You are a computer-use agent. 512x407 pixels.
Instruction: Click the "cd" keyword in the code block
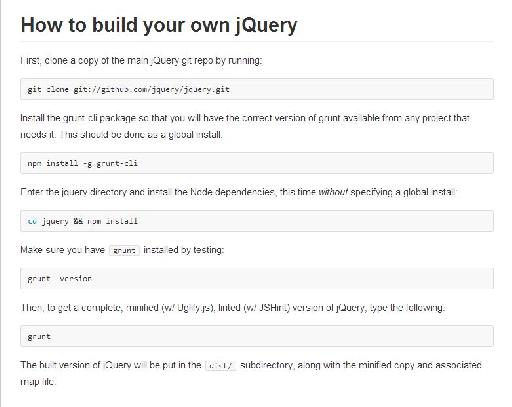[32, 221]
